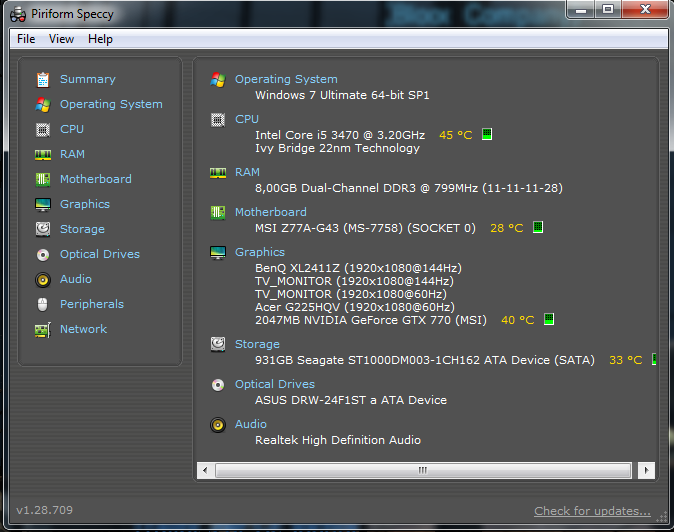674x532 pixels.
Task: Go to CPU details in sidebar
Action: coord(72,129)
